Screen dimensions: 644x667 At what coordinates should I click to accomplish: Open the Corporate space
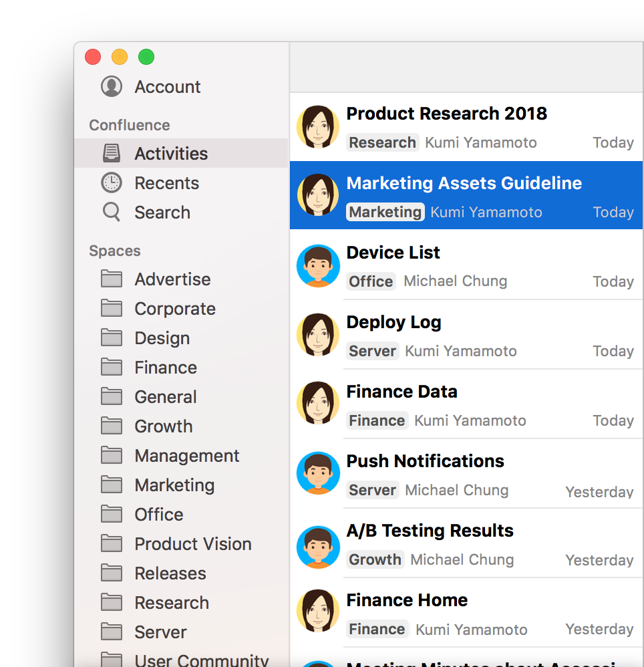[x=174, y=309]
